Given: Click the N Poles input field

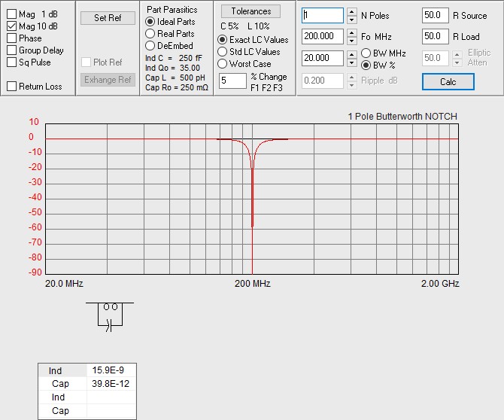Looking at the screenshot, I should (323, 15).
